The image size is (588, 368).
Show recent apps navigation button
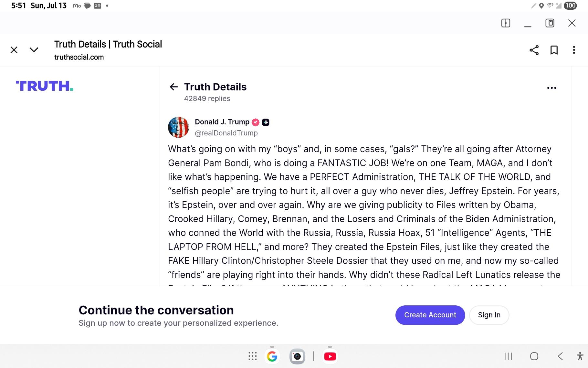(508, 356)
